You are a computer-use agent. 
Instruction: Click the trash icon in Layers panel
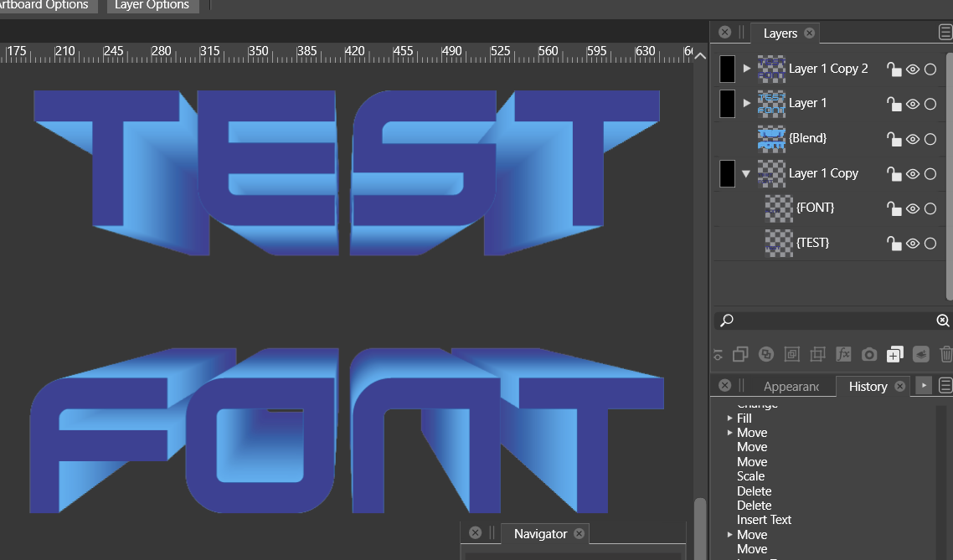pos(945,355)
